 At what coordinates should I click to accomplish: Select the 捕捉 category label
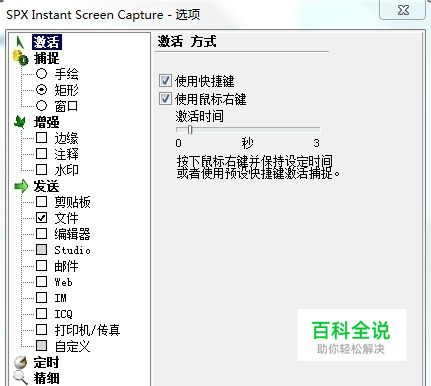coord(46,58)
